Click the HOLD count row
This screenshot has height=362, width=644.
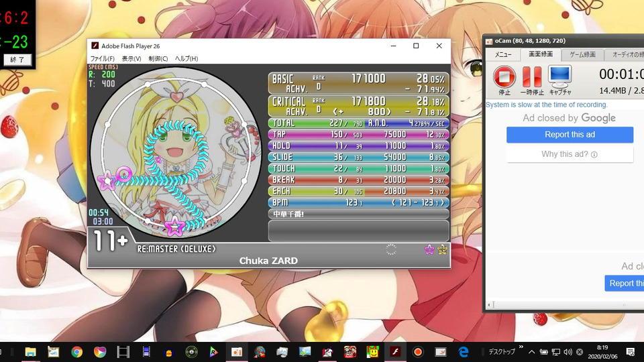[x=358, y=145]
